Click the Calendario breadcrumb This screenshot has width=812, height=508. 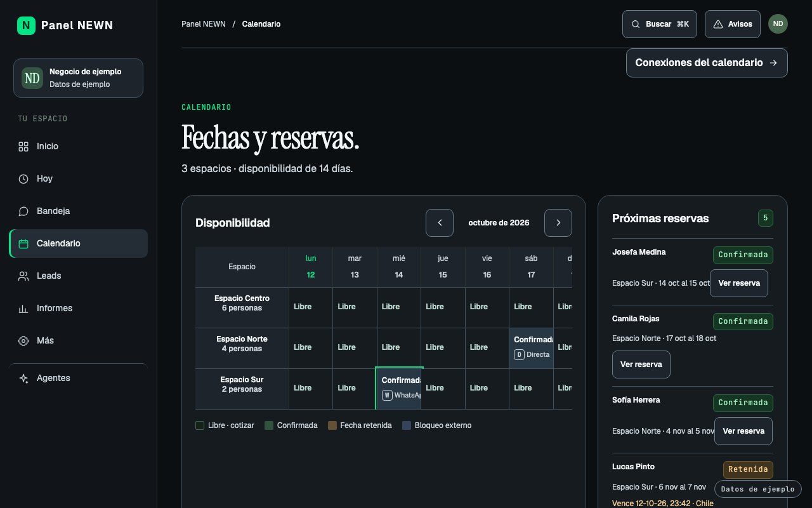[261, 24]
